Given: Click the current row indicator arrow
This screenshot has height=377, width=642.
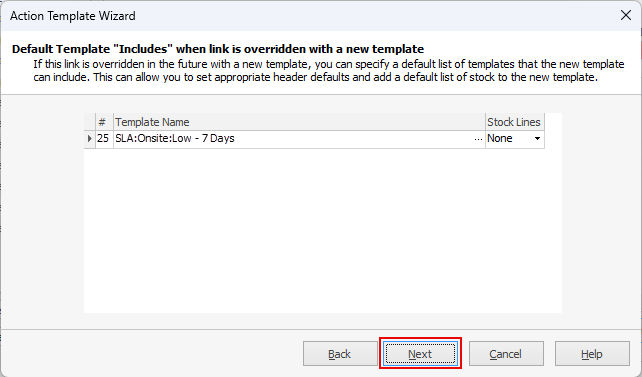Looking at the screenshot, I should (x=90, y=139).
